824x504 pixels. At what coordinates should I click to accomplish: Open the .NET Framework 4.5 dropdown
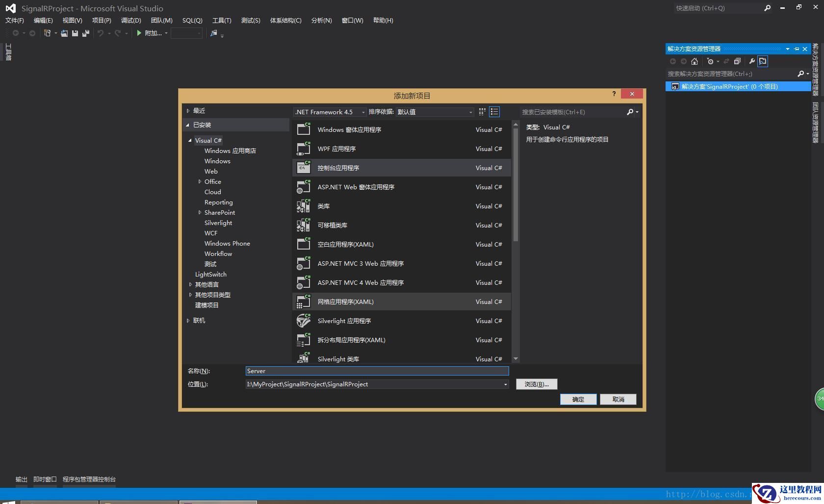(330, 112)
